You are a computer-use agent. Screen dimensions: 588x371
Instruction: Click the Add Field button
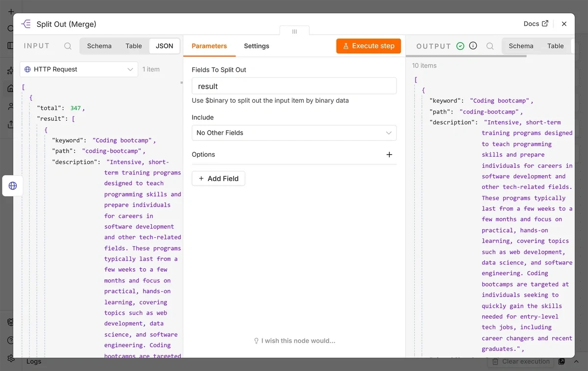[219, 179]
